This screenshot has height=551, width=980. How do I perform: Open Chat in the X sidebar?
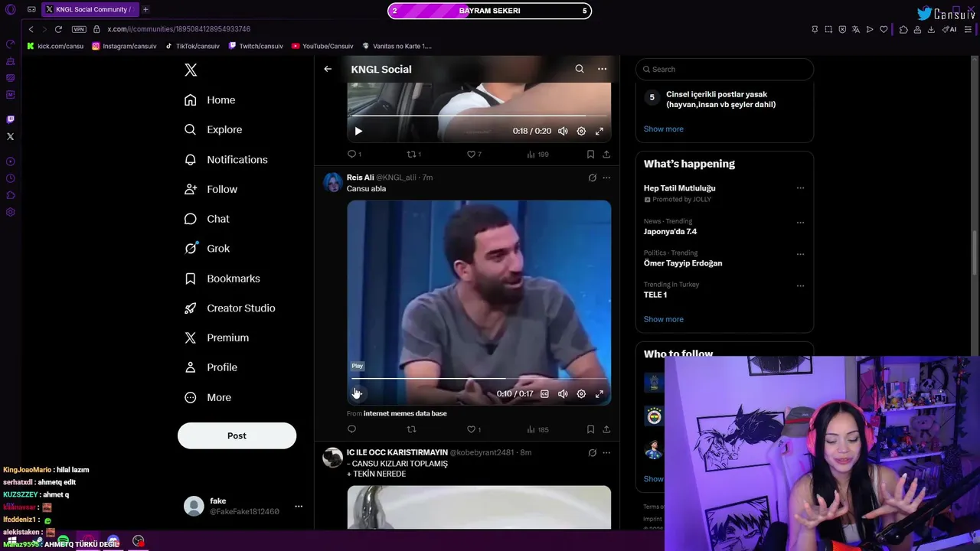[207, 219]
